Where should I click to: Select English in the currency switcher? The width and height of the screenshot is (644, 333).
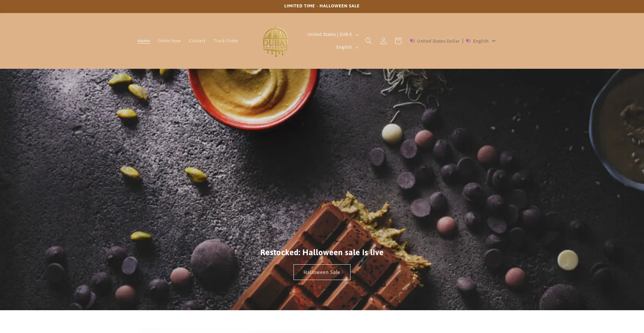tap(481, 41)
